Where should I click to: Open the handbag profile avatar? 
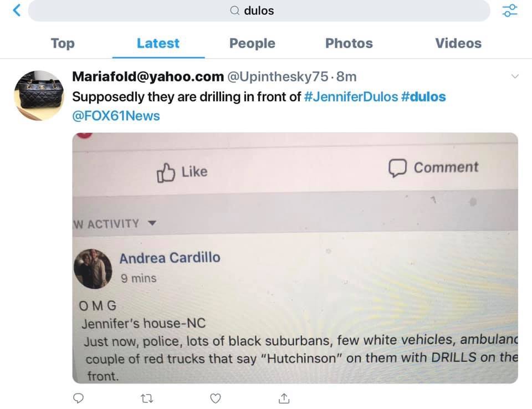[39, 95]
